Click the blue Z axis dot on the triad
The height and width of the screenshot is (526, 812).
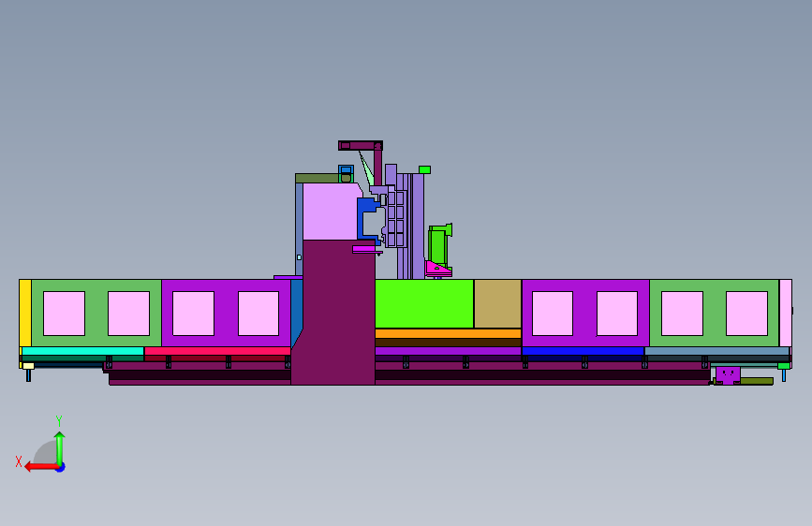tap(61, 468)
